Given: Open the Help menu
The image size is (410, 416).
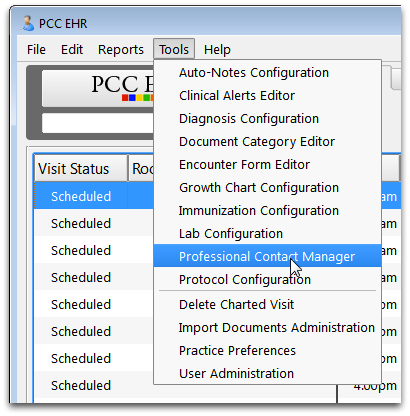Looking at the screenshot, I should [x=217, y=50].
